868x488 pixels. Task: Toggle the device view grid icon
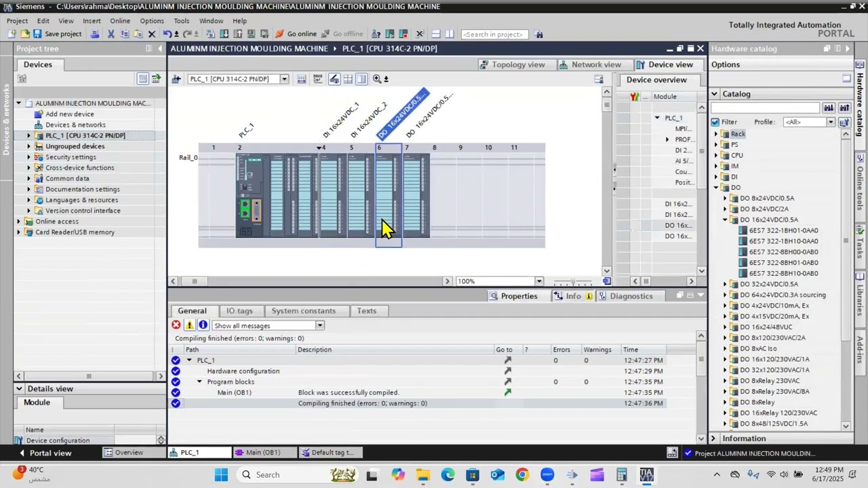point(348,79)
